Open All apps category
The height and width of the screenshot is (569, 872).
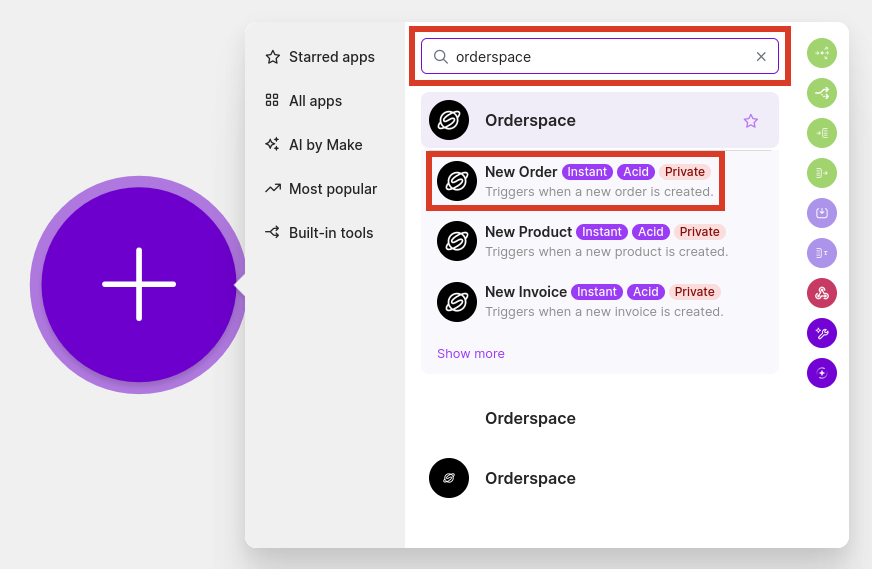point(304,101)
